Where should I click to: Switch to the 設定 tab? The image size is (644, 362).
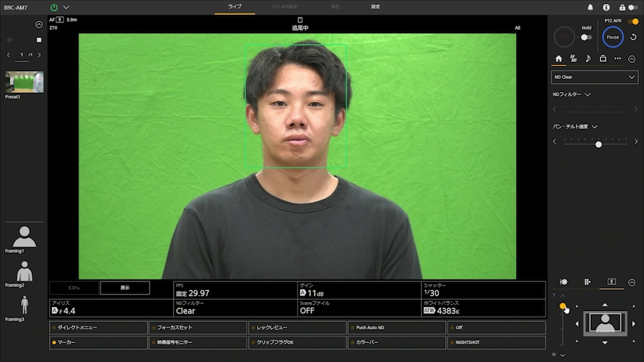(375, 7)
